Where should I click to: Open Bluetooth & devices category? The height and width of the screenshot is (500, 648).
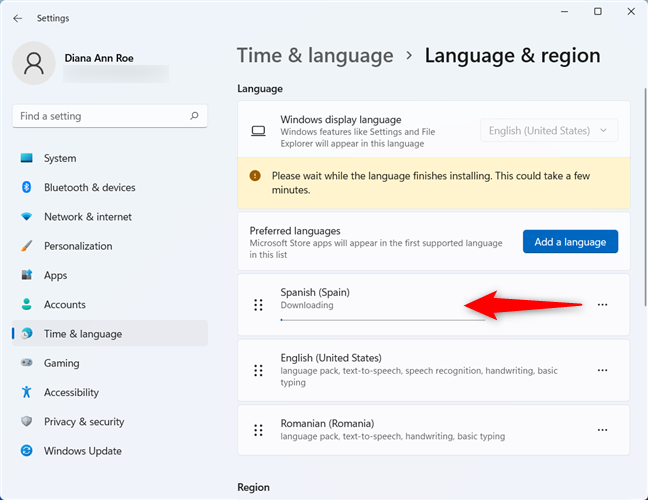tap(110, 187)
